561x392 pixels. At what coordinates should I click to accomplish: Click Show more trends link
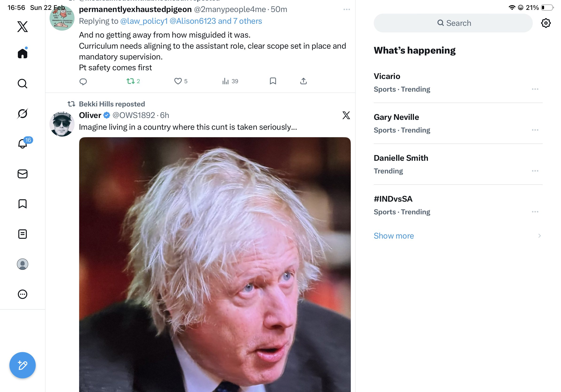click(394, 236)
